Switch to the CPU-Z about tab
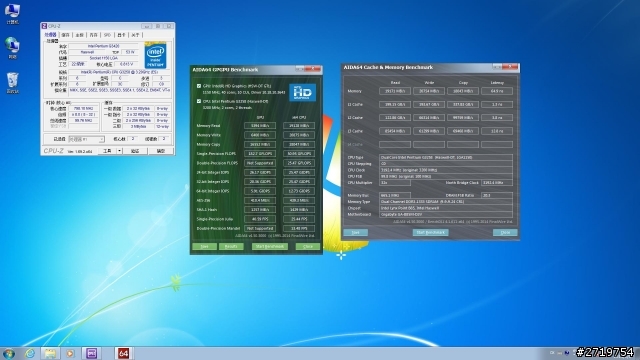The image size is (640, 360). [x=135, y=35]
